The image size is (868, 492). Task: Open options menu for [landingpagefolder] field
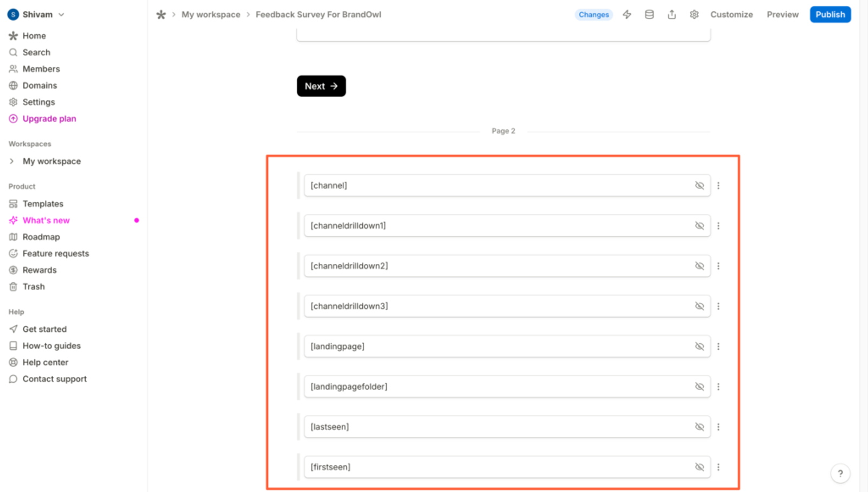(x=718, y=387)
